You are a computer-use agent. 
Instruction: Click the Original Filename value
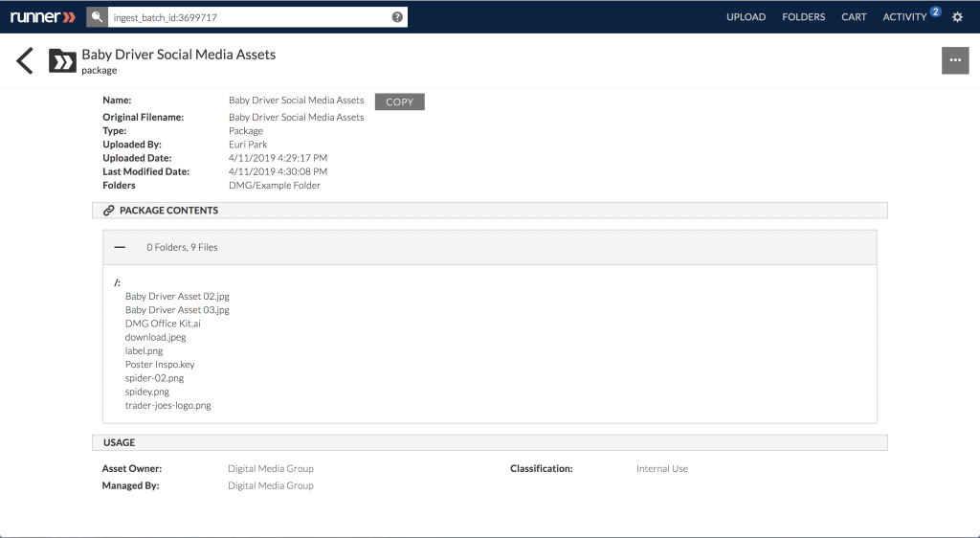[297, 117]
